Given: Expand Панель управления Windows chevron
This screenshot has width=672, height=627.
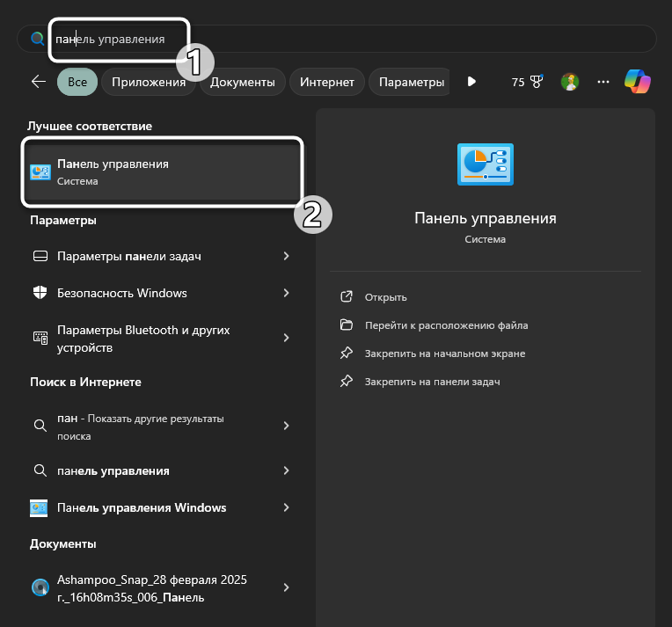Looking at the screenshot, I should tap(286, 507).
